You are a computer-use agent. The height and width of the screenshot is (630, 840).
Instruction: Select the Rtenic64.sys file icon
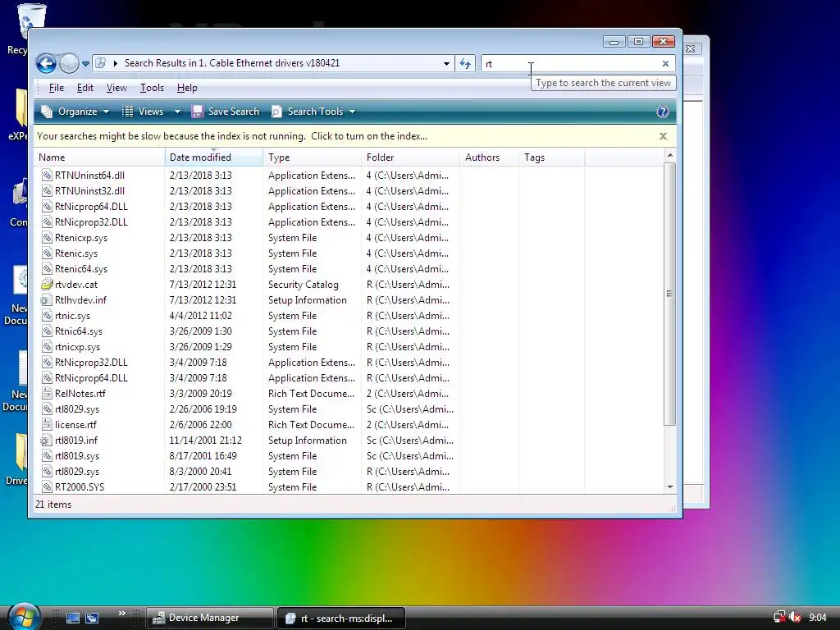pyautogui.click(x=47, y=268)
